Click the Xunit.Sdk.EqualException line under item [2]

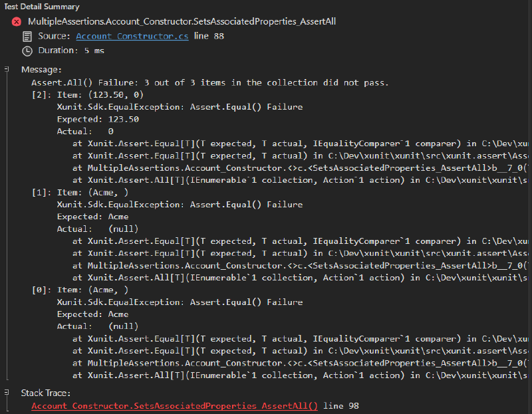click(180, 107)
